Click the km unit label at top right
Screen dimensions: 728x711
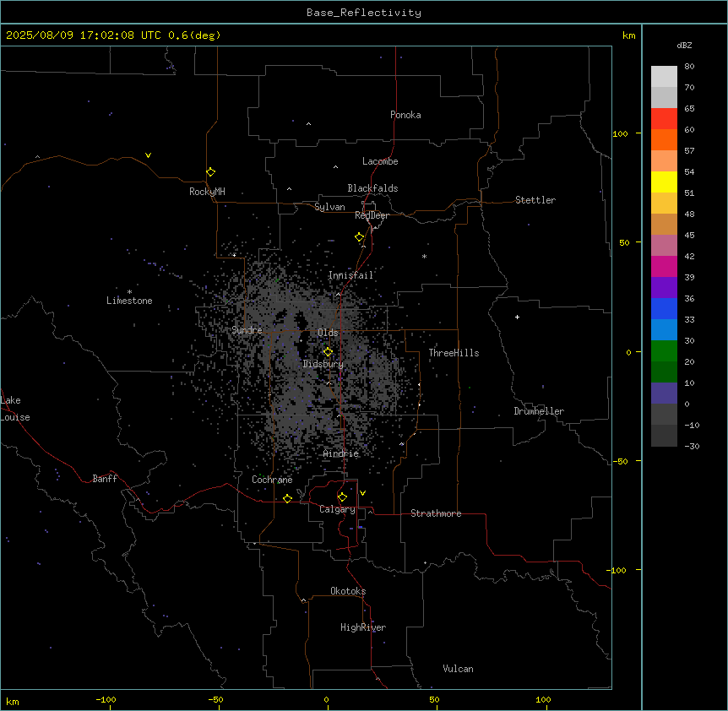pyautogui.click(x=628, y=35)
